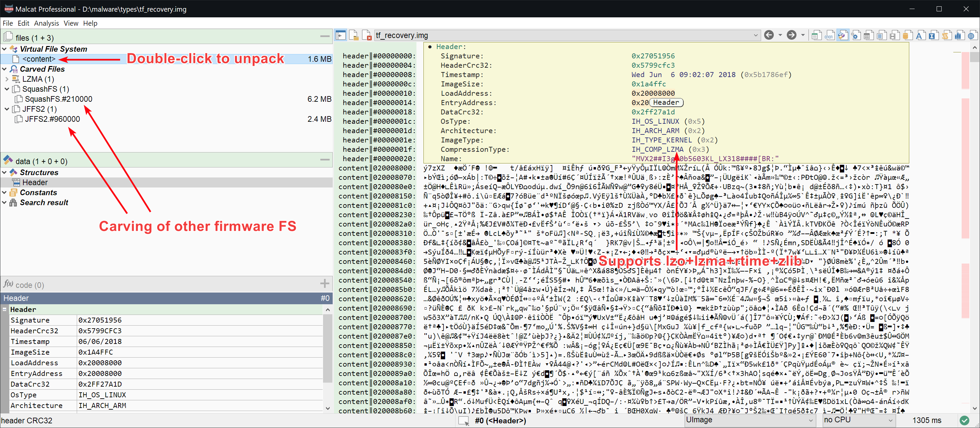Open the UImage file type dropdown

coord(811,420)
